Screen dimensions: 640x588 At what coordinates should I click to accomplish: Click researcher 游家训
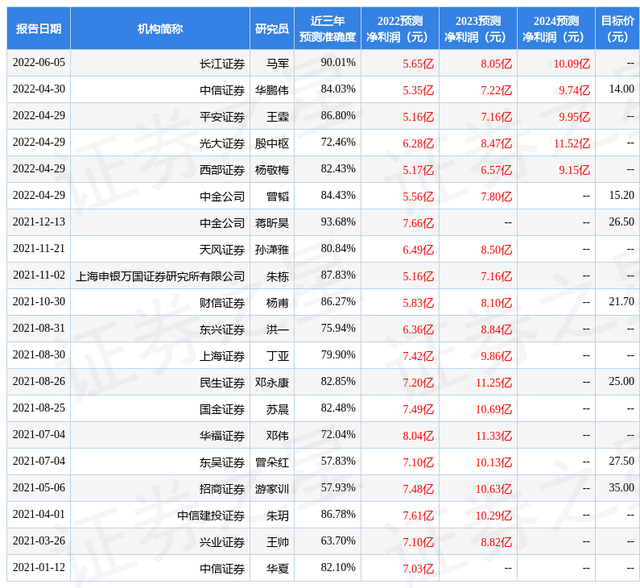coord(272,489)
